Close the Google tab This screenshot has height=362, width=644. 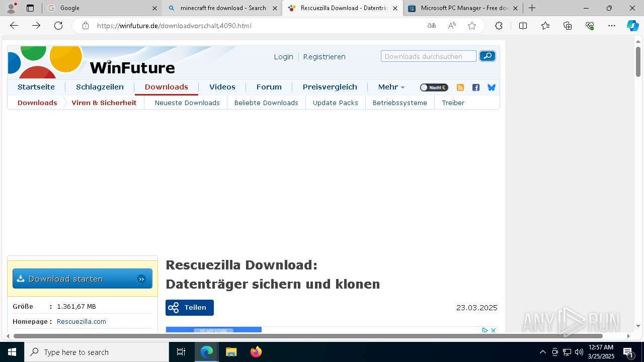(154, 8)
